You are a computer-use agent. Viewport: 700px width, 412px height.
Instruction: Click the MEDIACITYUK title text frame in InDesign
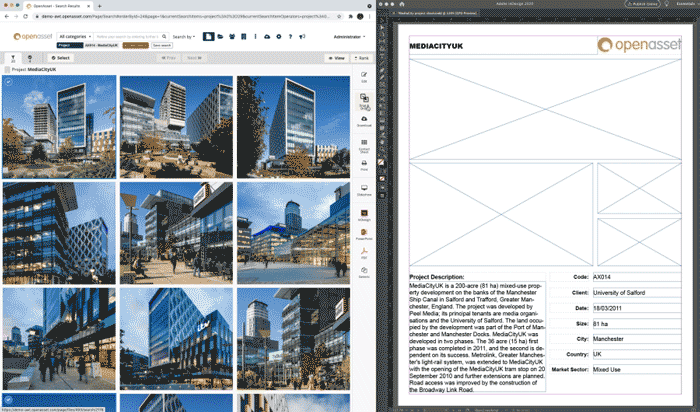(x=503, y=46)
